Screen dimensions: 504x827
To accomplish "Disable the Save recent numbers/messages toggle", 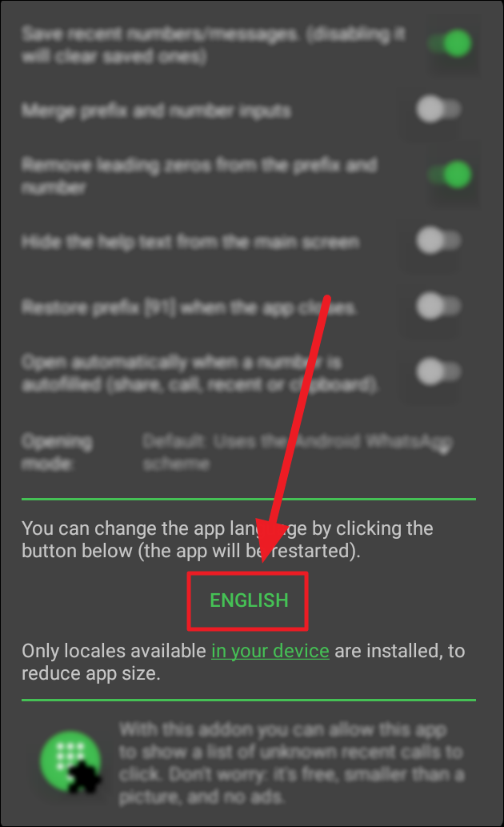I will coord(450,44).
